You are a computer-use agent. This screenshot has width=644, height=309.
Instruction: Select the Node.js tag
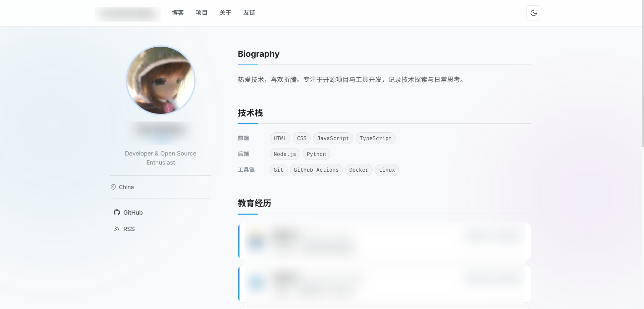click(285, 154)
